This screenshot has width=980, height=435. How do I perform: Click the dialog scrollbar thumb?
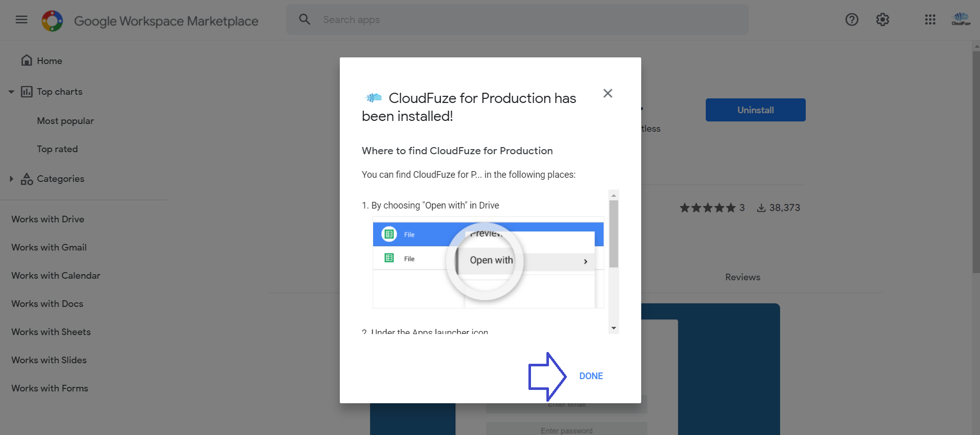614,234
